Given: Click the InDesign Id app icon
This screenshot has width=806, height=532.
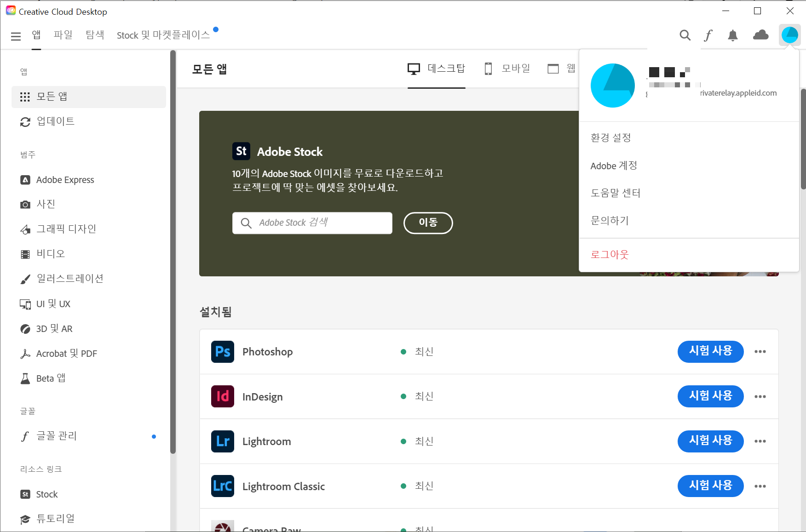Looking at the screenshot, I should pos(223,396).
